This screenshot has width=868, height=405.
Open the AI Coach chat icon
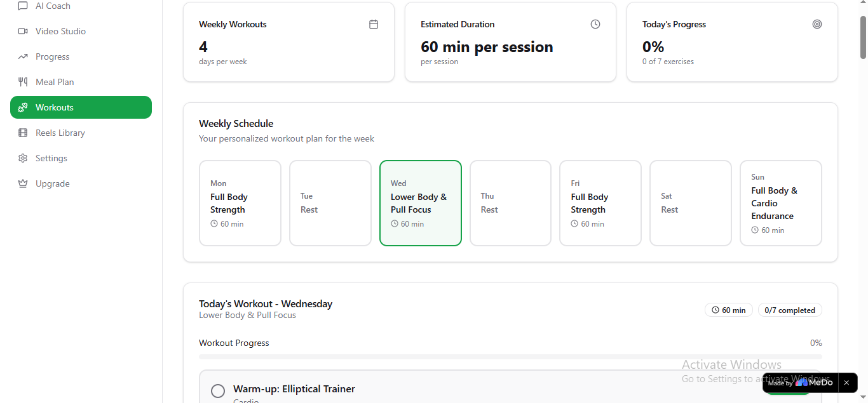(x=23, y=6)
